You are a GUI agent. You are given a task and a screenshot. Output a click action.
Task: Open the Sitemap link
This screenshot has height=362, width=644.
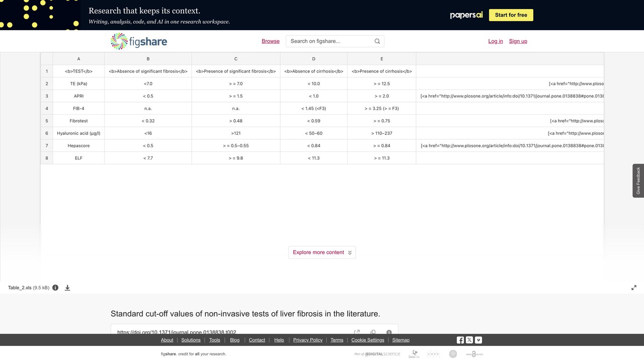(401, 340)
